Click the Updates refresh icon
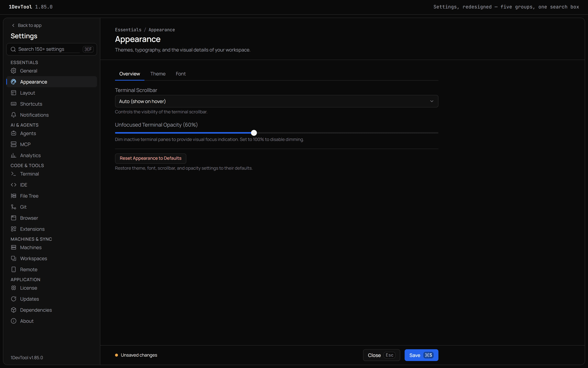The width and height of the screenshot is (588, 368). point(14,299)
